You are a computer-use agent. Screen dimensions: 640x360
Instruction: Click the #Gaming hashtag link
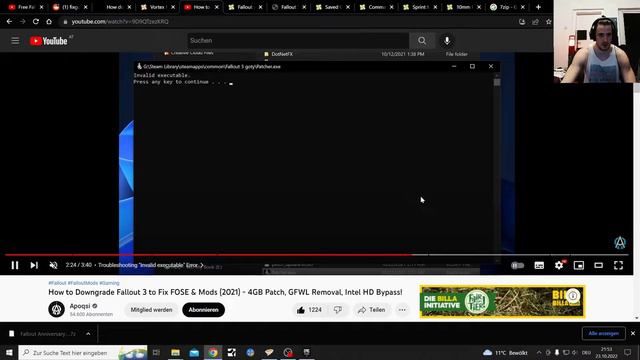[109, 283]
